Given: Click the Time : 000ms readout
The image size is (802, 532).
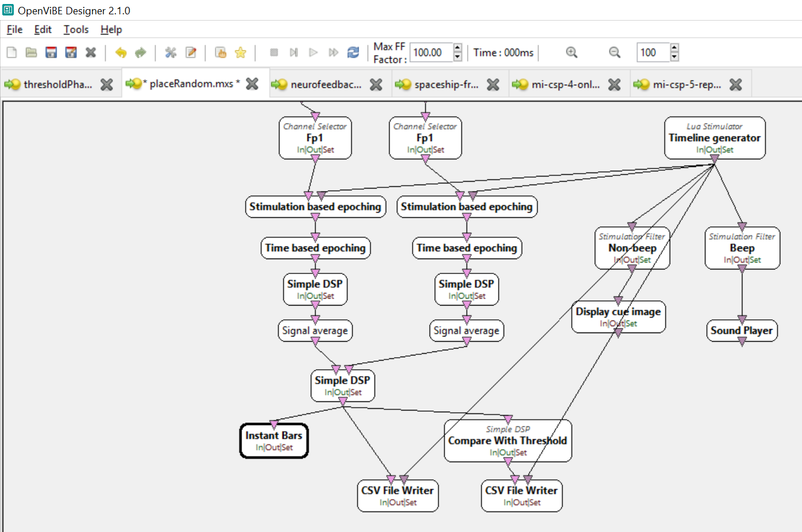Looking at the screenshot, I should (504, 53).
